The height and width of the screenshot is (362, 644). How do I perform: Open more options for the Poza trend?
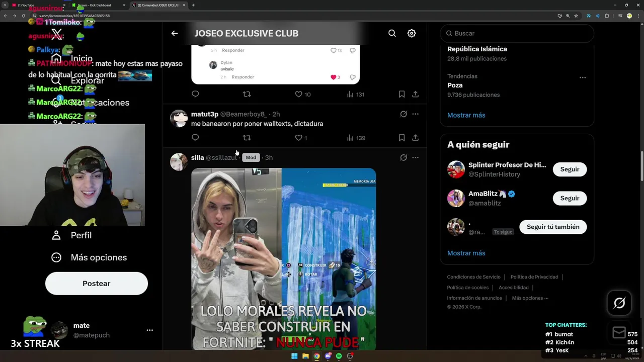pos(583,77)
